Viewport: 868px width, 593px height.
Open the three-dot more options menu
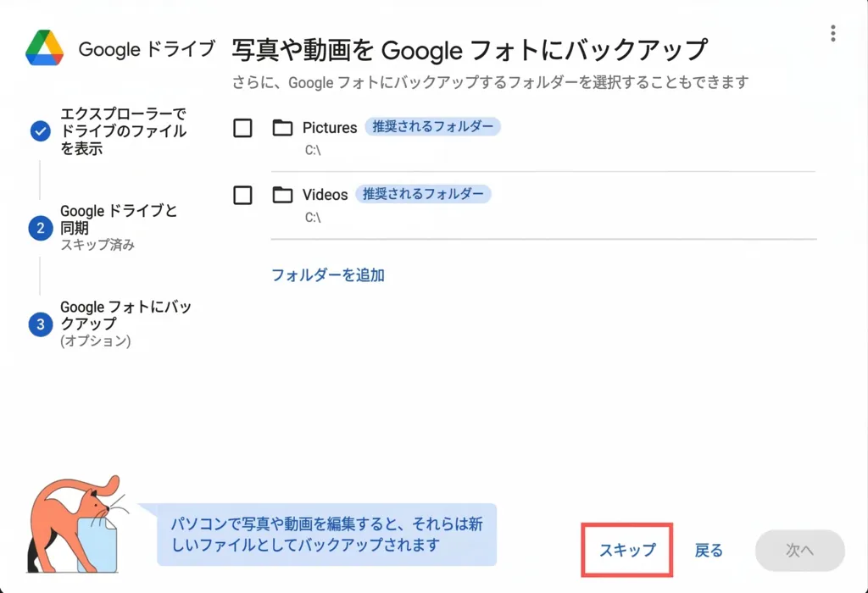pyautogui.click(x=833, y=34)
